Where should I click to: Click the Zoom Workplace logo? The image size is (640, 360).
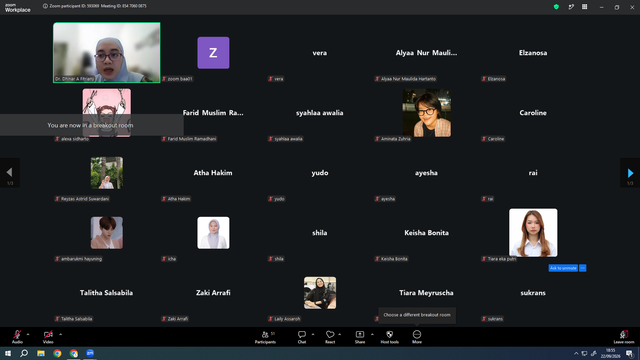coord(18,7)
